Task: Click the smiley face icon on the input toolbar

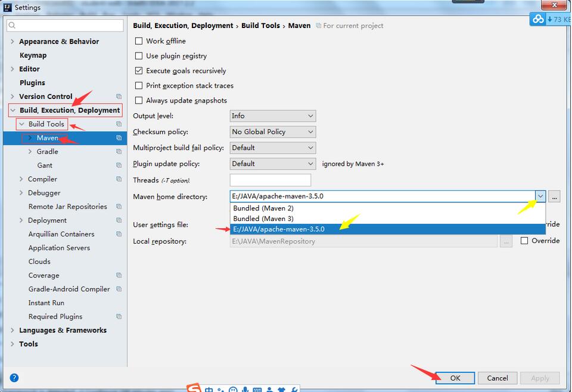Action: (233, 390)
